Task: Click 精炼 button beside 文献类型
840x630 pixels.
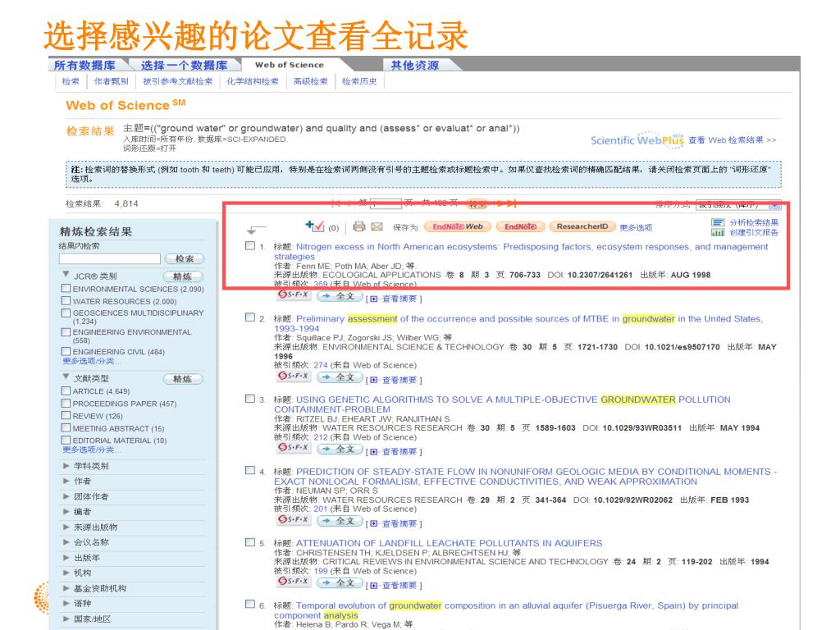Action: [x=183, y=379]
